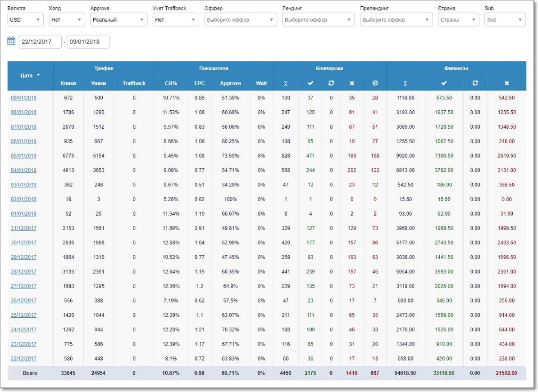538x392 pixels.
Task: Open the 22/12/2017 date link
Action: click(24, 359)
